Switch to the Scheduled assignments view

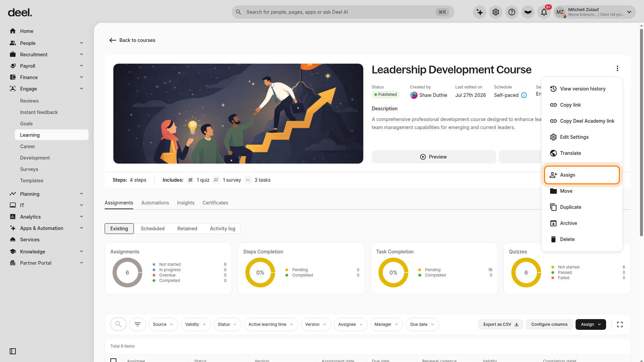coord(153,229)
